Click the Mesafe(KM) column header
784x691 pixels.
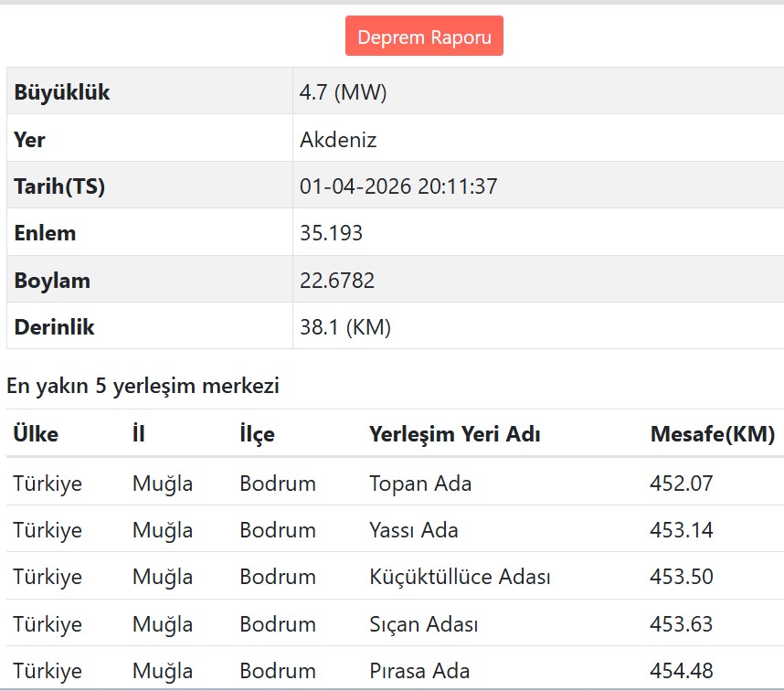[x=712, y=434]
